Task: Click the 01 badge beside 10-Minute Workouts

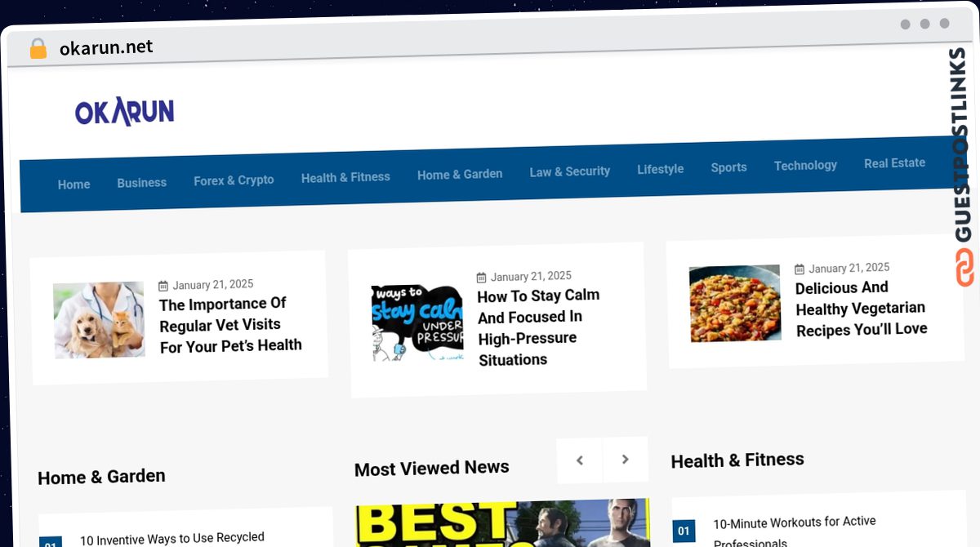Action: point(684,531)
